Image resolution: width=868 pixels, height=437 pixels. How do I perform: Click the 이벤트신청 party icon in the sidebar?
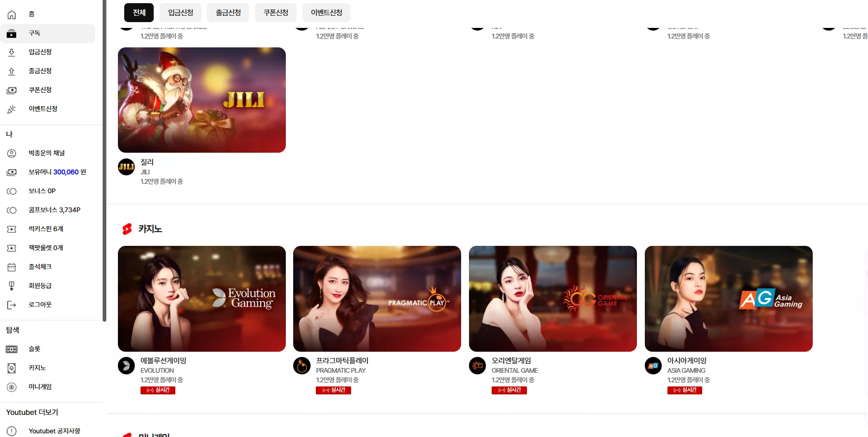tap(12, 109)
